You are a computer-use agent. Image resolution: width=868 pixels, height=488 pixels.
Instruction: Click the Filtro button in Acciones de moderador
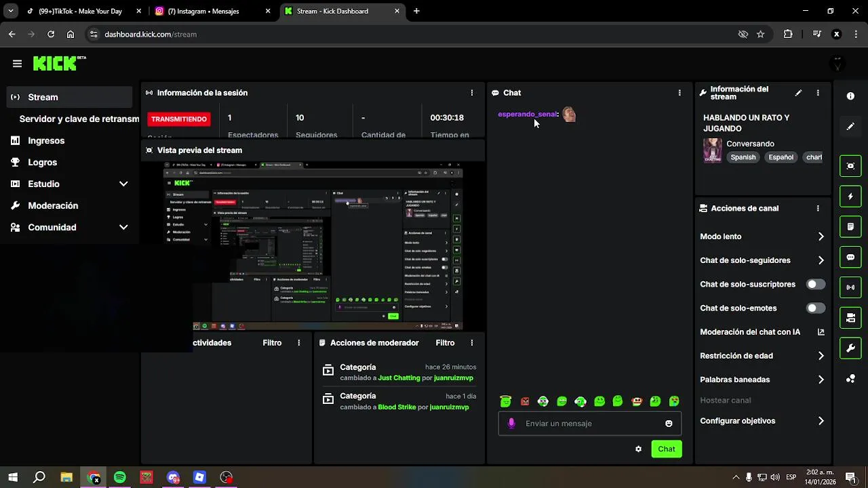tap(445, 343)
